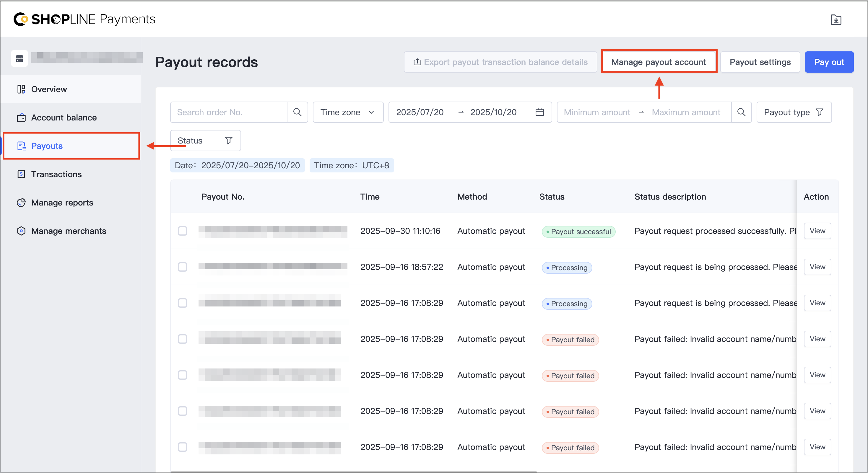
Task: Open the Status filter dropdown
Action: tap(205, 140)
